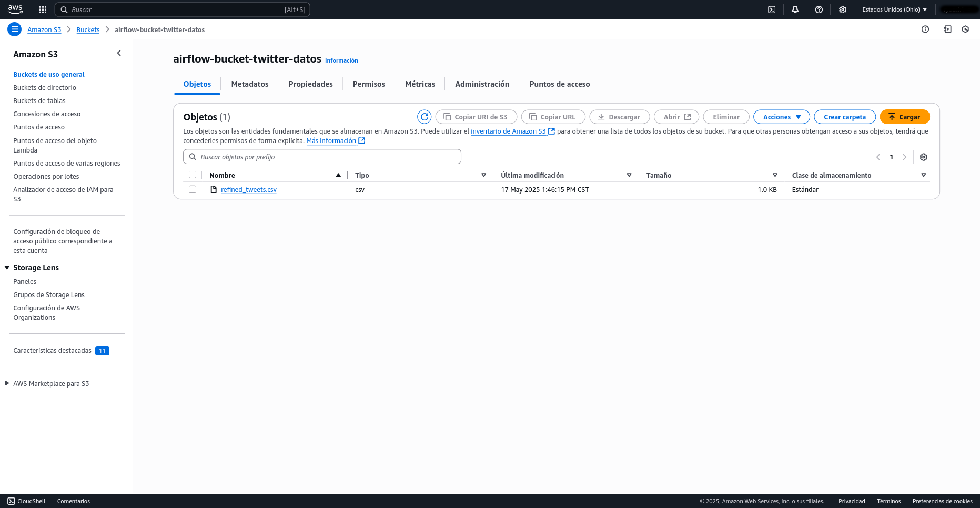Follow the Buckets breadcrumb link

(x=88, y=29)
